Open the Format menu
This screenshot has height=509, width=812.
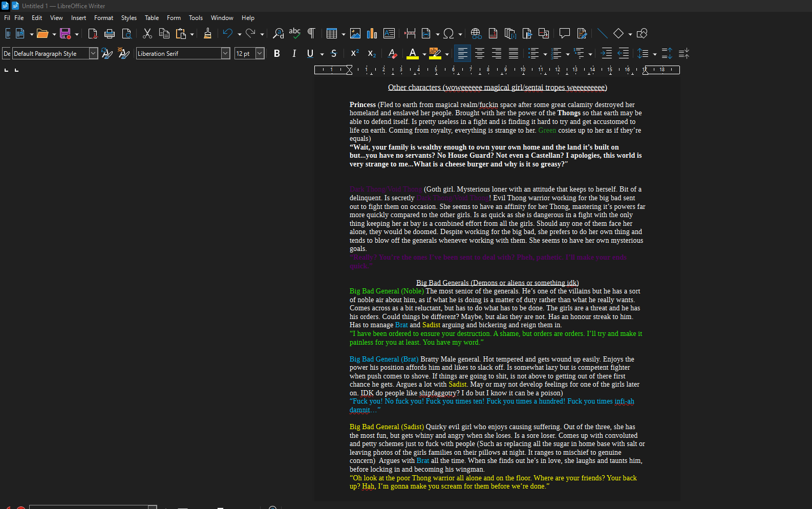pyautogui.click(x=103, y=18)
